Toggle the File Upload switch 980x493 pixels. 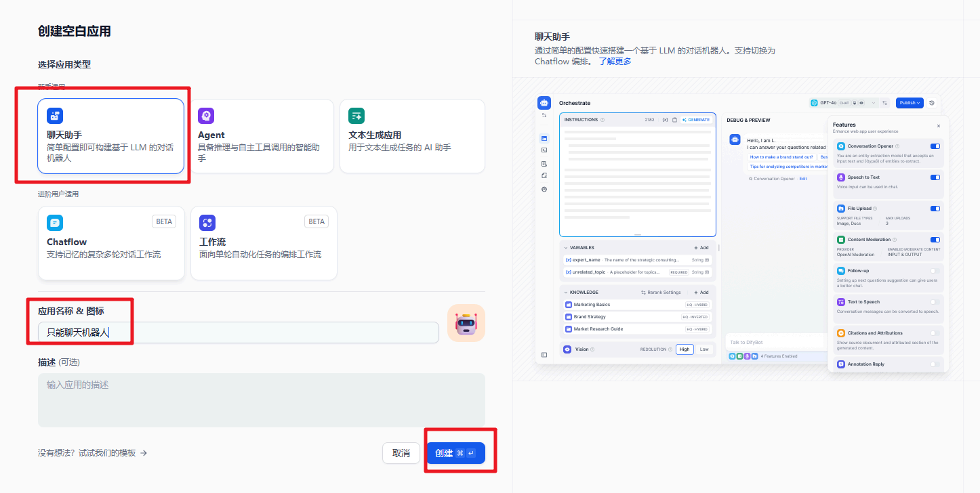[x=935, y=209]
